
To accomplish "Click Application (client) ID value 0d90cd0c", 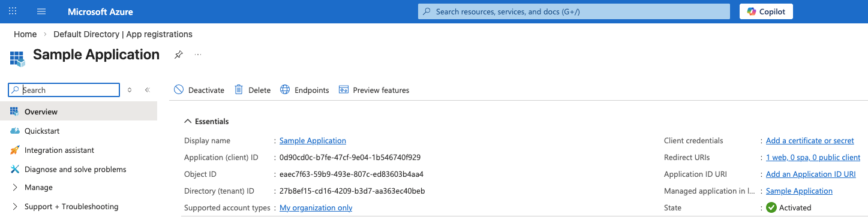I will (x=350, y=157).
